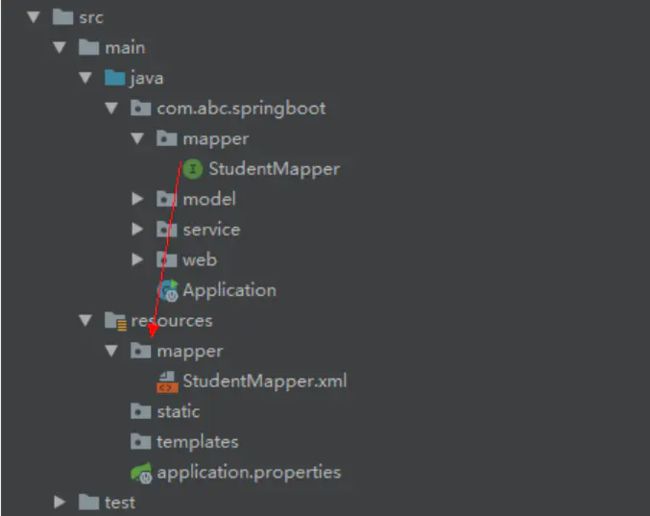Select the resources folder label
This screenshot has height=516, width=650.
(172, 321)
